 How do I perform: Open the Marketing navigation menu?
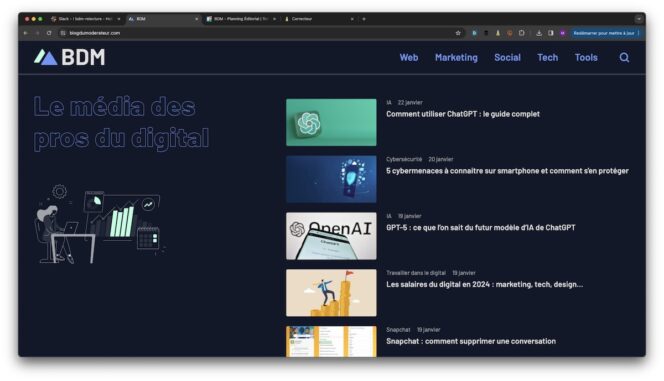456,58
